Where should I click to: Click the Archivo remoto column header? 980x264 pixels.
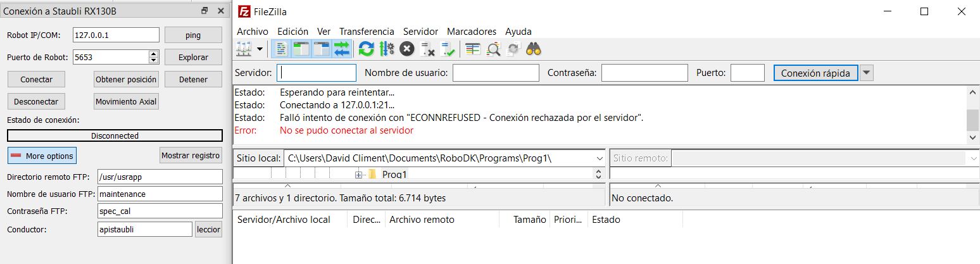click(441, 220)
